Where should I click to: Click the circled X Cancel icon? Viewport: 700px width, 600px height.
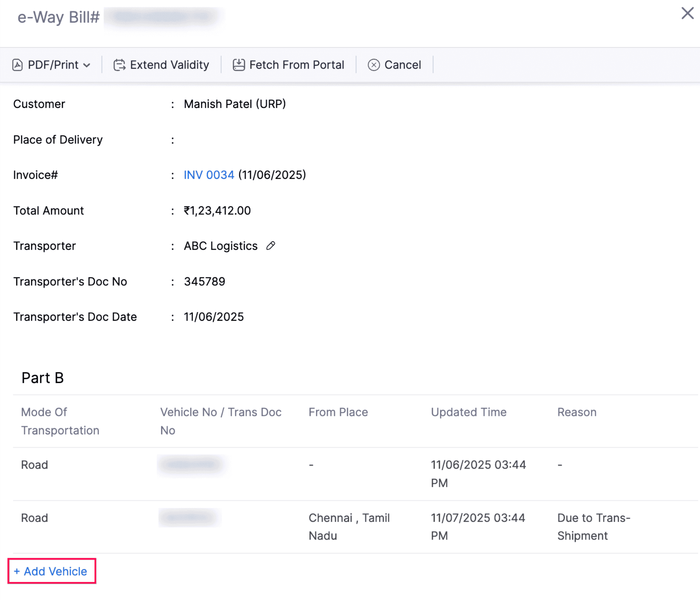click(373, 65)
